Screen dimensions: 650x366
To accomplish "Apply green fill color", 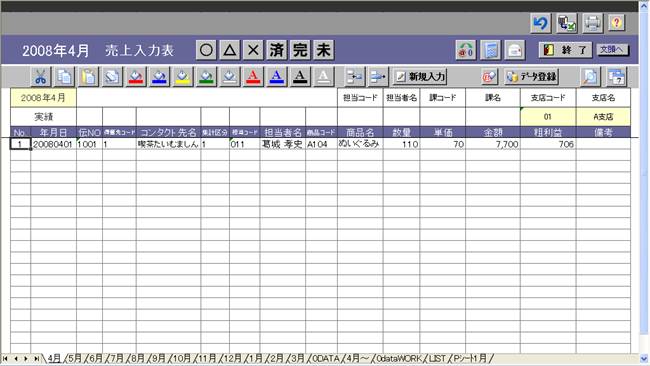I will (x=206, y=77).
